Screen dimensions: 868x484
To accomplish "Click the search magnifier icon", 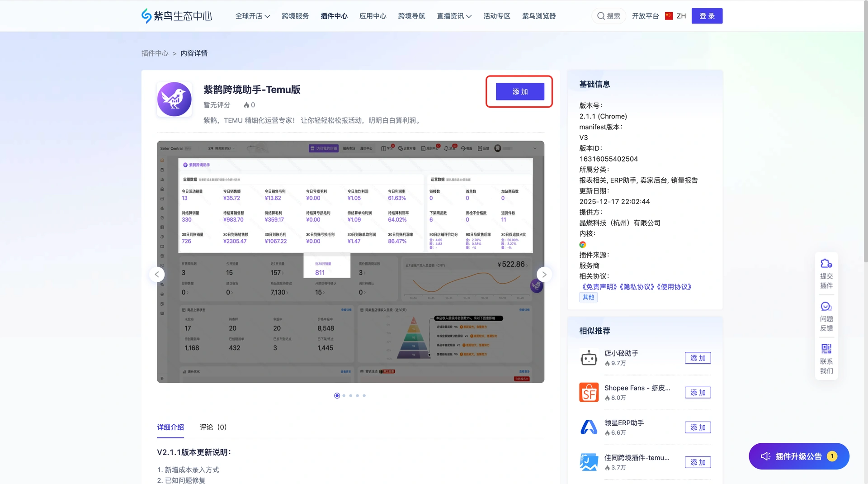I will (x=601, y=16).
